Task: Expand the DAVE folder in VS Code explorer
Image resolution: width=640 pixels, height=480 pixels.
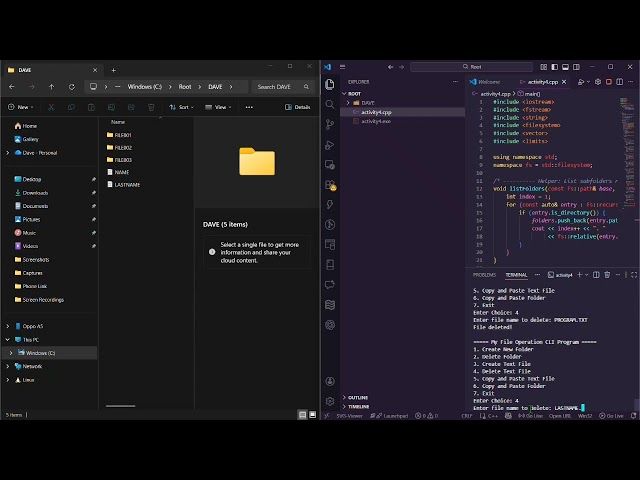Action: (348, 103)
